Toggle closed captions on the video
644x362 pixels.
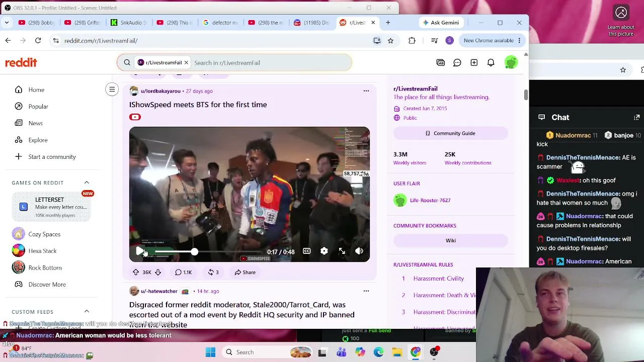point(306,251)
